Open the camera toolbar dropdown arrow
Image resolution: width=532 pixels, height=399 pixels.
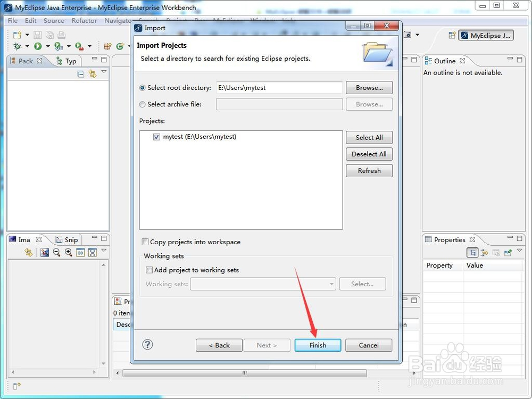coord(417,35)
